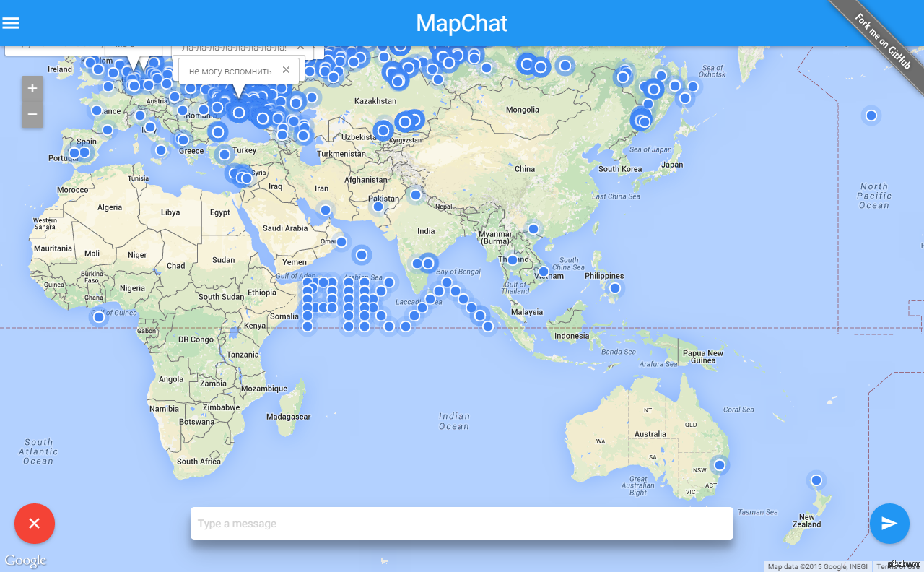
Task: Select the chat marker on New Zealand
Action: pyautogui.click(x=816, y=480)
